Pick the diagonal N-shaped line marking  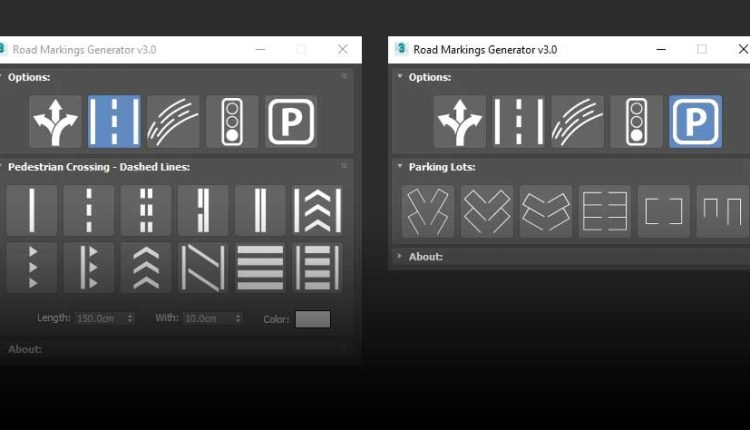coord(203,268)
